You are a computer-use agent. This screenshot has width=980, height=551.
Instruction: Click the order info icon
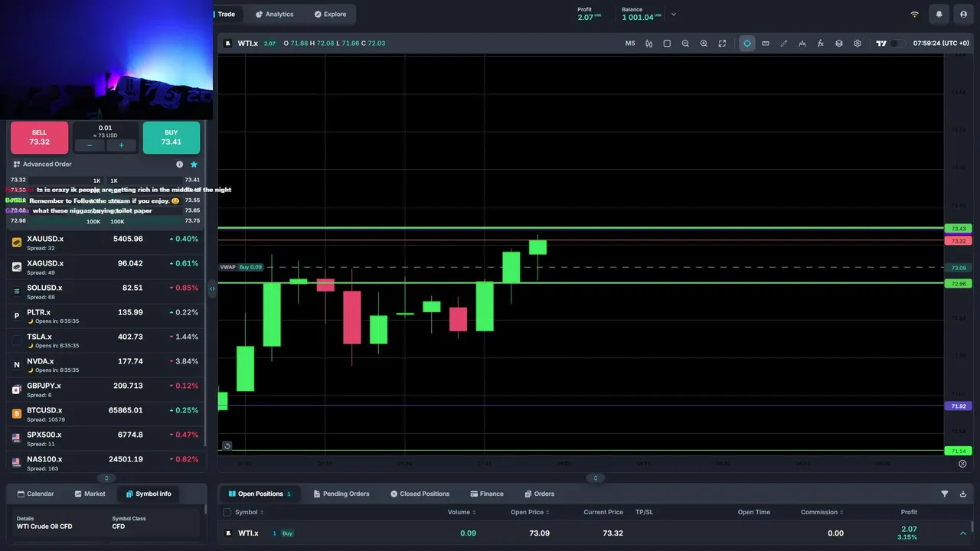click(x=180, y=165)
